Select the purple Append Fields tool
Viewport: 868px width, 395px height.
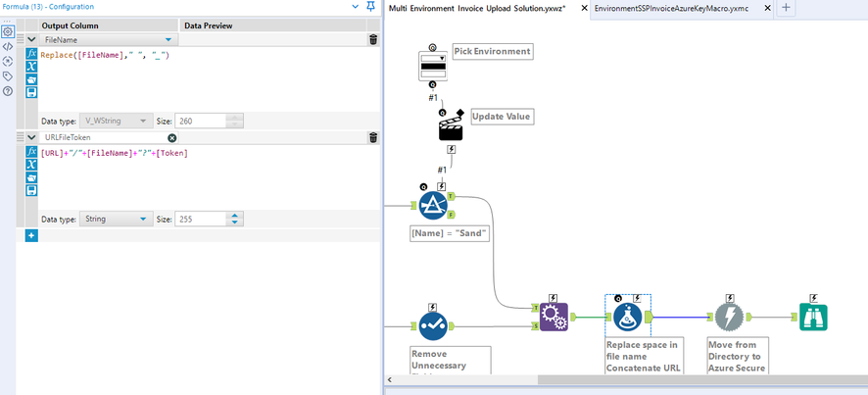[554, 317]
